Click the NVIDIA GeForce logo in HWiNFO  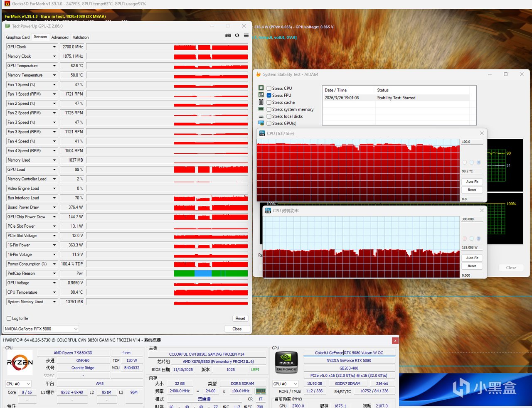click(x=286, y=362)
